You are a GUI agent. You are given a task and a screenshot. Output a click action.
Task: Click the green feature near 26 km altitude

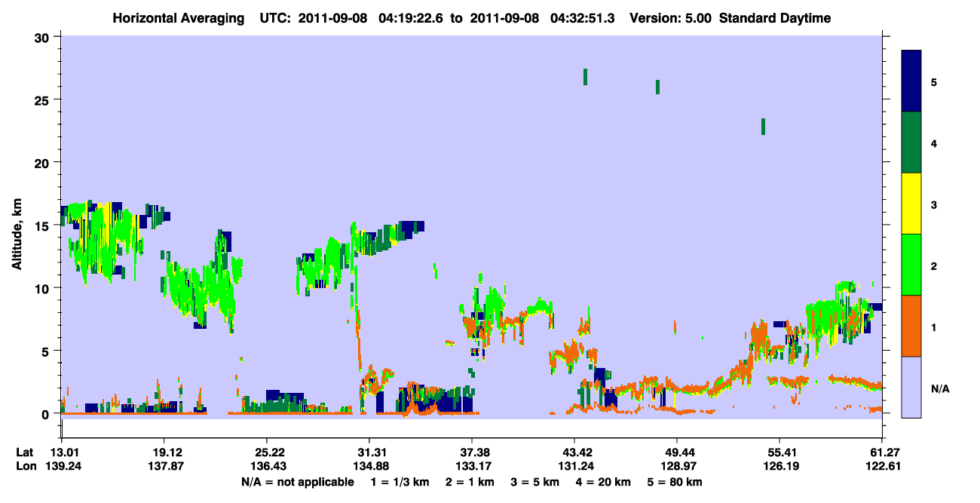tap(657, 87)
